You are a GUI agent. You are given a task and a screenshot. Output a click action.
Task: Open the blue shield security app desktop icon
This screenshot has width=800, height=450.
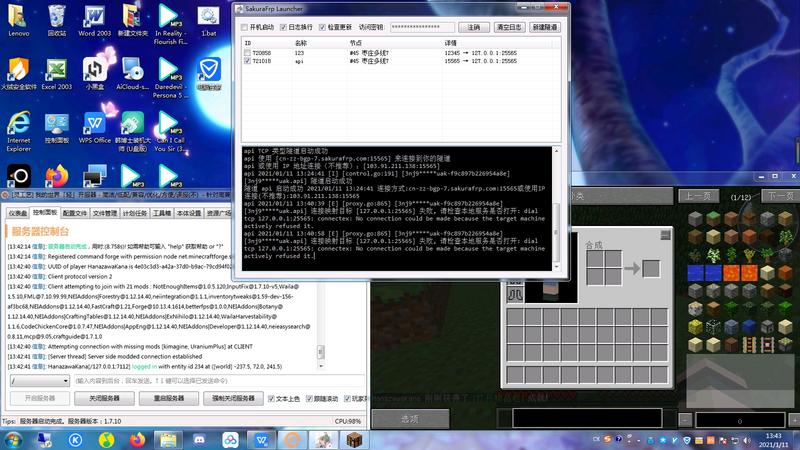[209, 74]
